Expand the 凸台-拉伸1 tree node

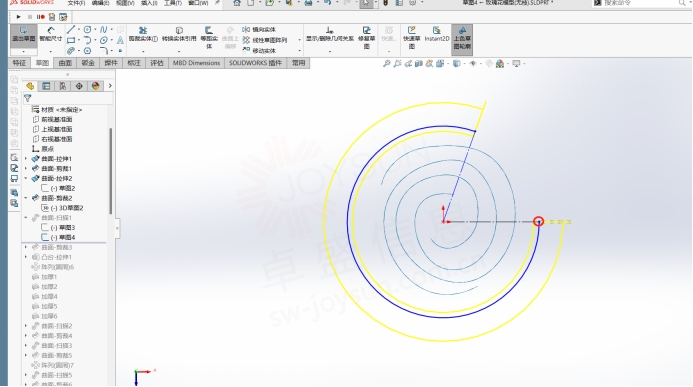pos(26,257)
